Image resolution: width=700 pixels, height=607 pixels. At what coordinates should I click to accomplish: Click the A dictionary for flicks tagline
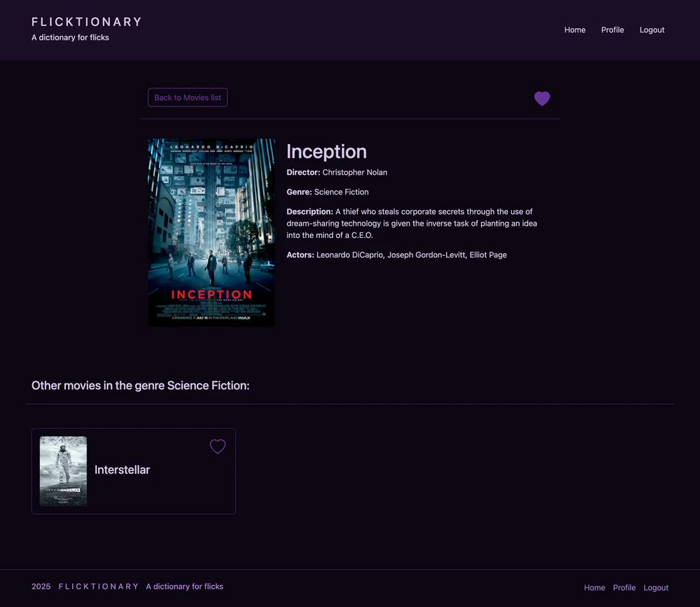coord(70,37)
